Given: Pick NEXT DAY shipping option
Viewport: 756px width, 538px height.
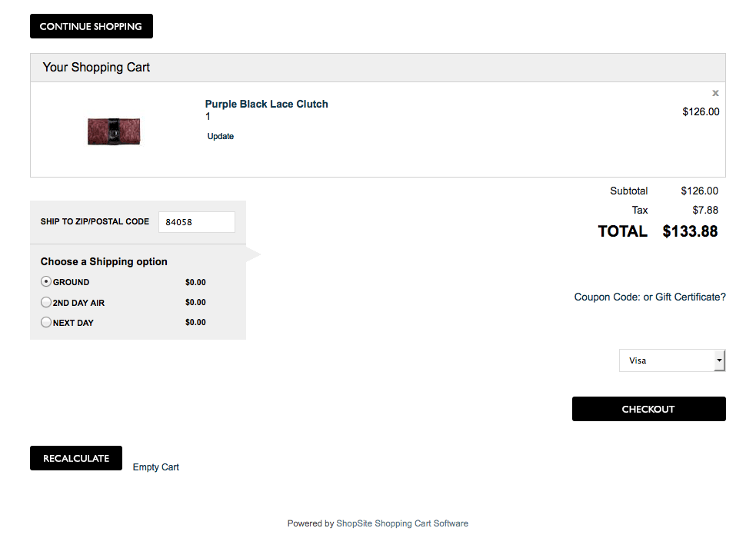Looking at the screenshot, I should (46, 323).
